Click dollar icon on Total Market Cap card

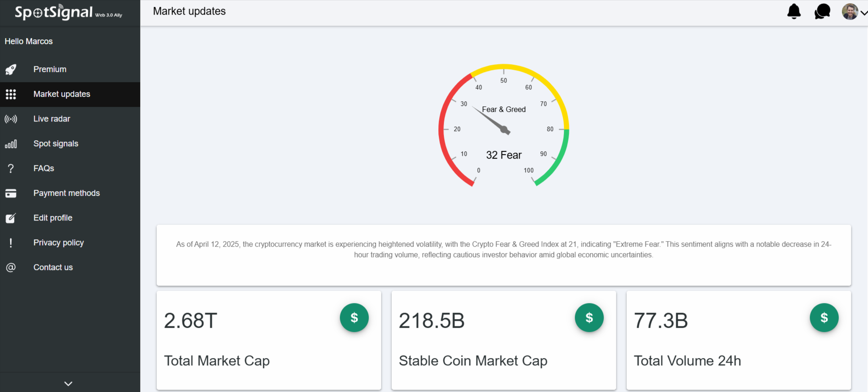click(x=354, y=318)
